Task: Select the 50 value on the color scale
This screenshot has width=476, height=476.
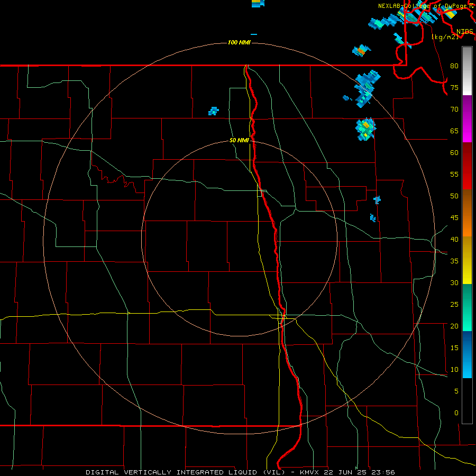Action: click(x=454, y=196)
